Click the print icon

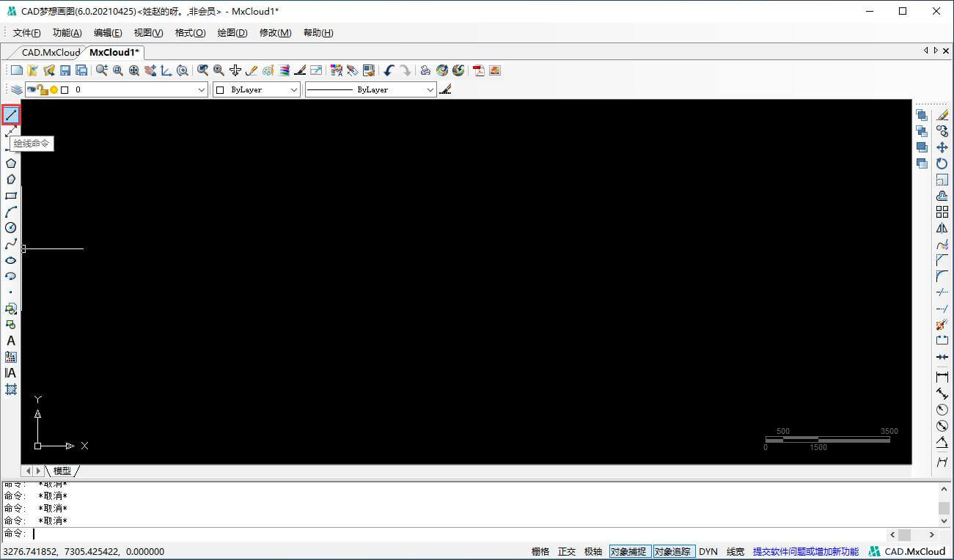tap(425, 70)
